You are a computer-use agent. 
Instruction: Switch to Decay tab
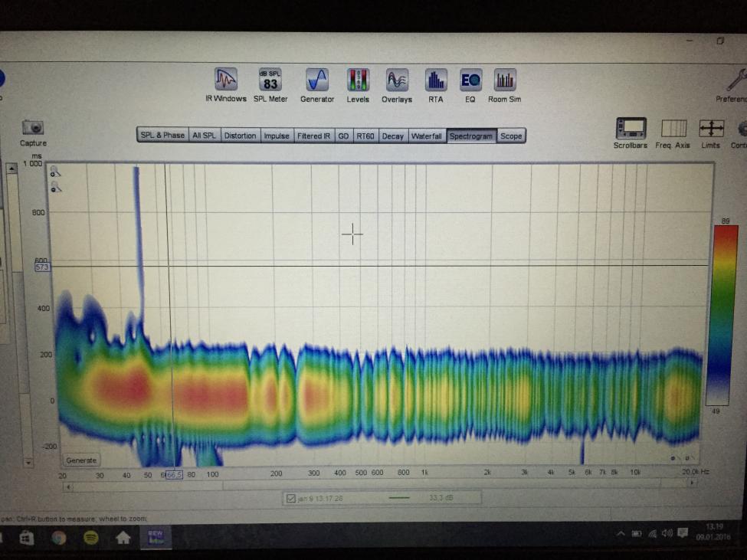click(x=392, y=136)
